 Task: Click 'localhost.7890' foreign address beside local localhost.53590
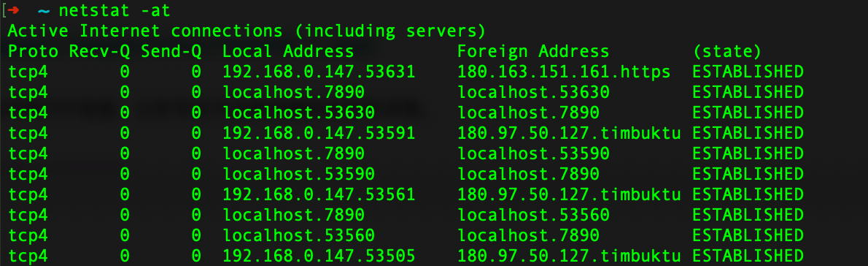pyautogui.click(x=528, y=175)
